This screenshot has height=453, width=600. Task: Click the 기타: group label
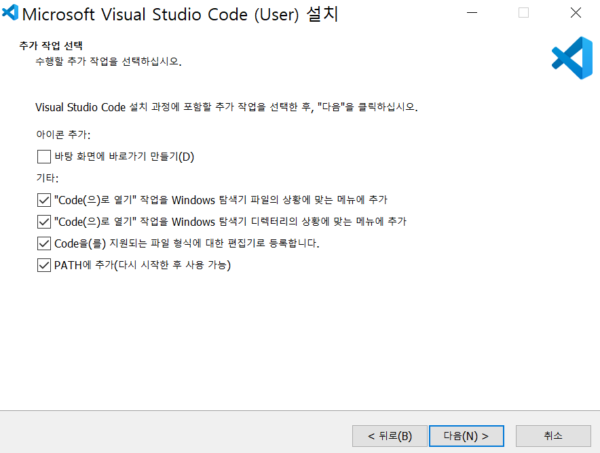pyautogui.click(x=47, y=178)
